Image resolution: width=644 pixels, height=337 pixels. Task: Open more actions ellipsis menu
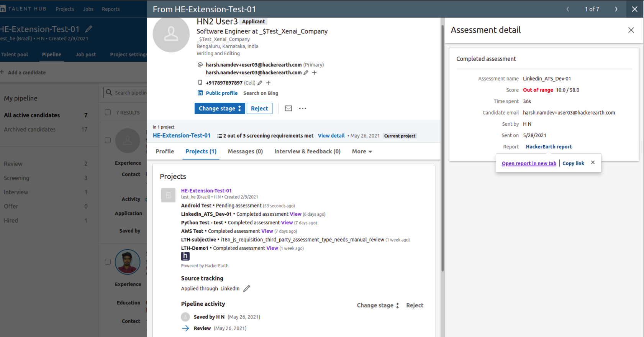pyautogui.click(x=303, y=108)
